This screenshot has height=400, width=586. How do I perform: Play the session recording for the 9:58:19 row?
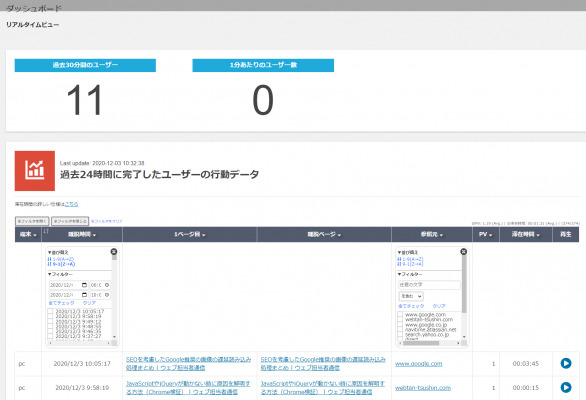tap(565, 387)
